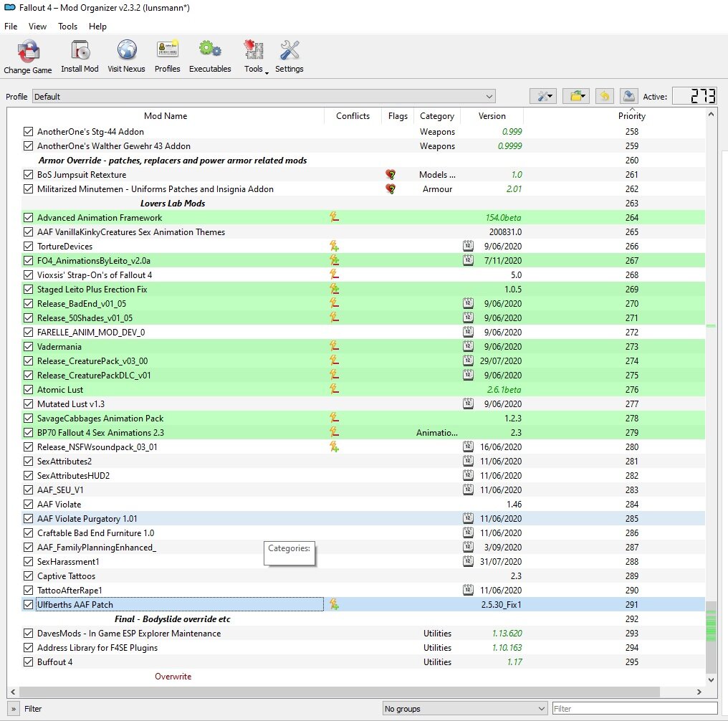
Task: Click the heart flag icon on BoS Jumpsuit Retexture
Action: (391, 175)
